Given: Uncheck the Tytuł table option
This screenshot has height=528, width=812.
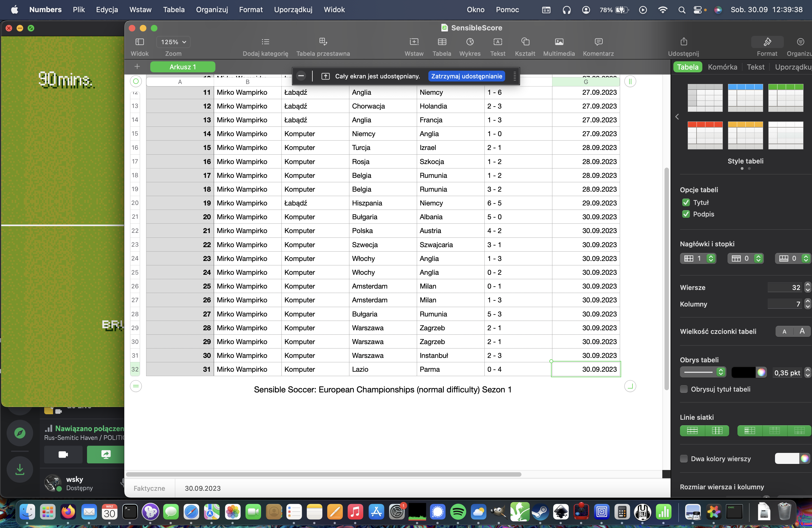Looking at the screenshot, I should 686,203.
